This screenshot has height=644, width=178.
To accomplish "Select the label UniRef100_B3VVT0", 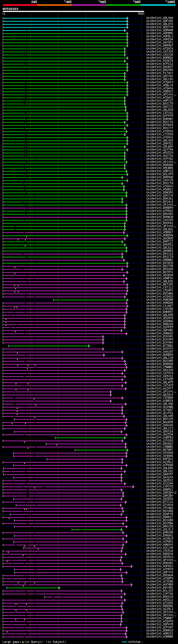I will pos(160,349).
